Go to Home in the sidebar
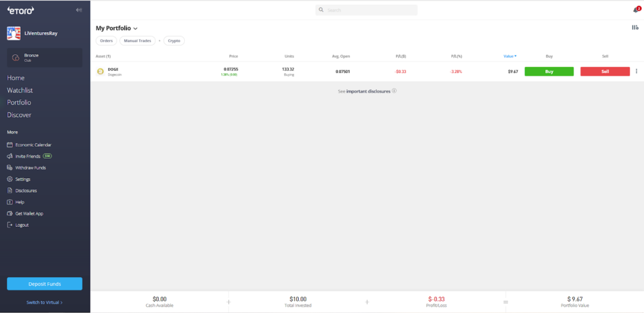Screen dimensions: 644x313 16,77
